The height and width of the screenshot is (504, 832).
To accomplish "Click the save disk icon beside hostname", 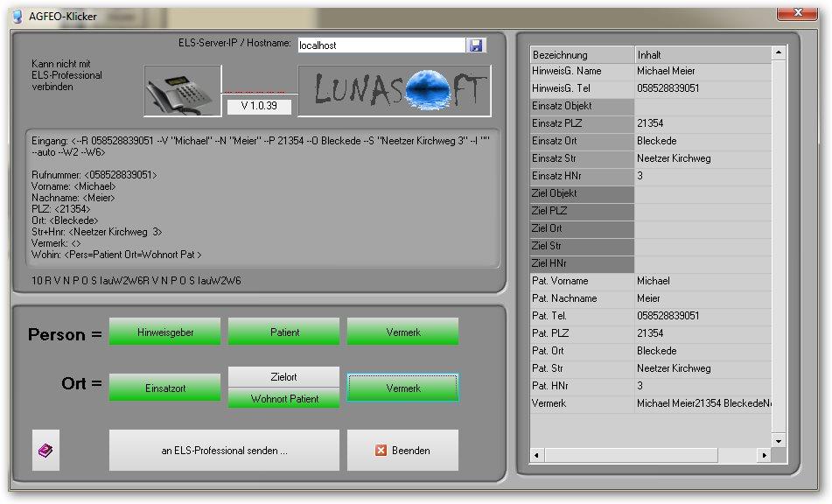I will 476,45.
